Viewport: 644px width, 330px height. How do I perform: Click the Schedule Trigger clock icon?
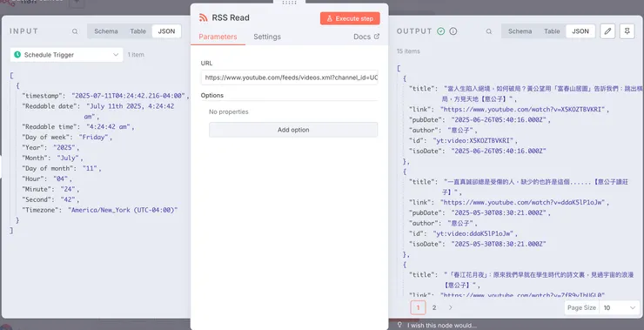17,55
